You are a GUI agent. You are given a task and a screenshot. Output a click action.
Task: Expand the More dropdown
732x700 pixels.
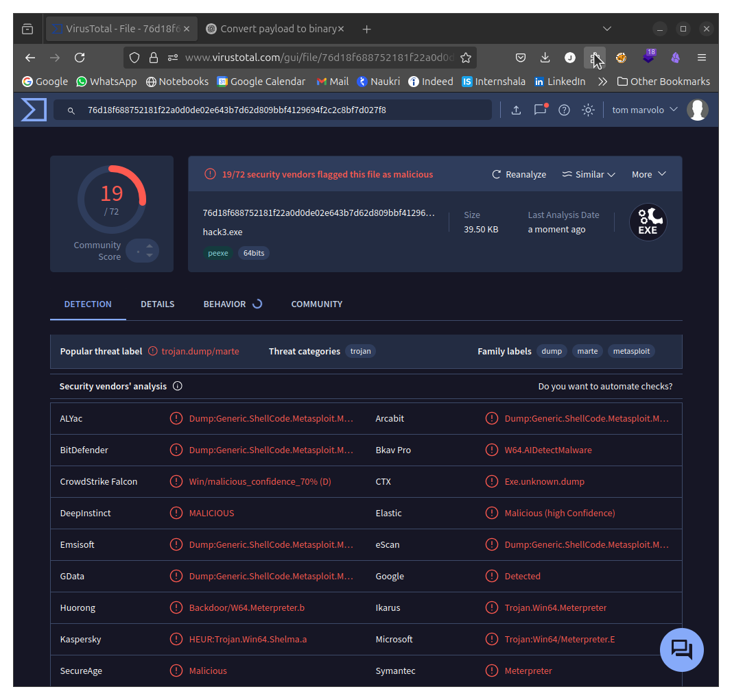[x=648, y=175]
